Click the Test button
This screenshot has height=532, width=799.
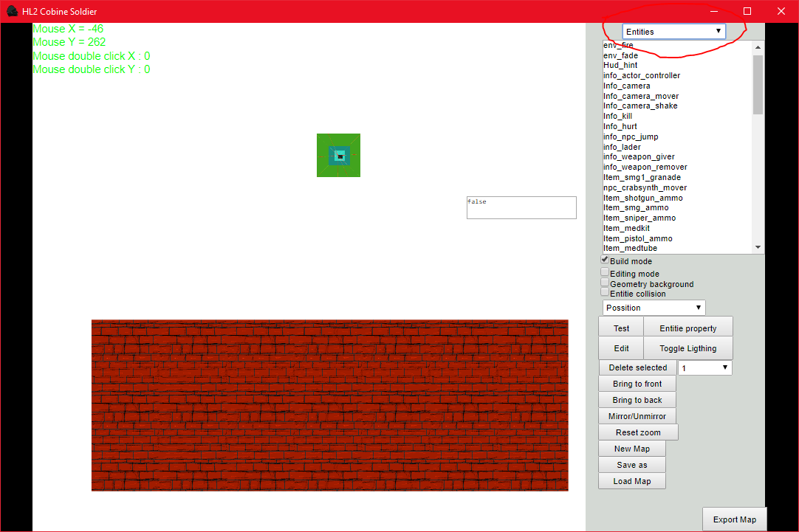point(621,328)
